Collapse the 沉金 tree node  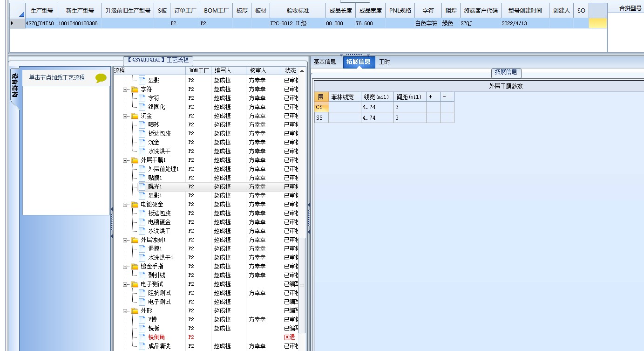[125, 116]
